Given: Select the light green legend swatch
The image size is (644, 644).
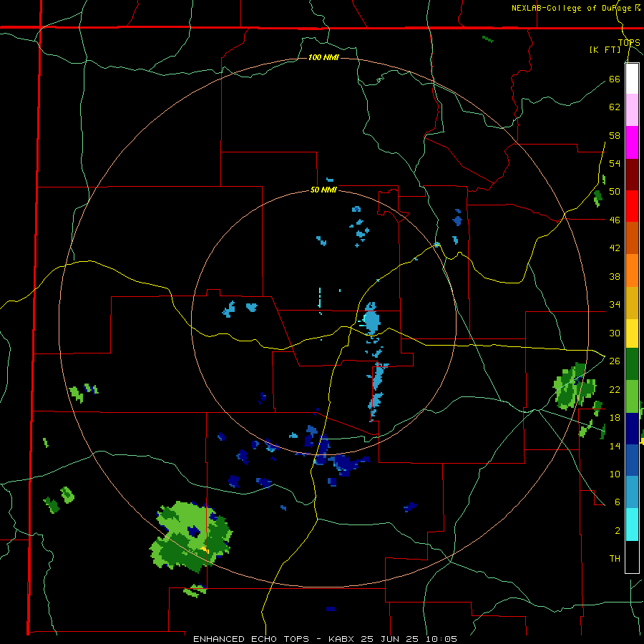Looking at the screenshot, I should [x=632, y=396].
